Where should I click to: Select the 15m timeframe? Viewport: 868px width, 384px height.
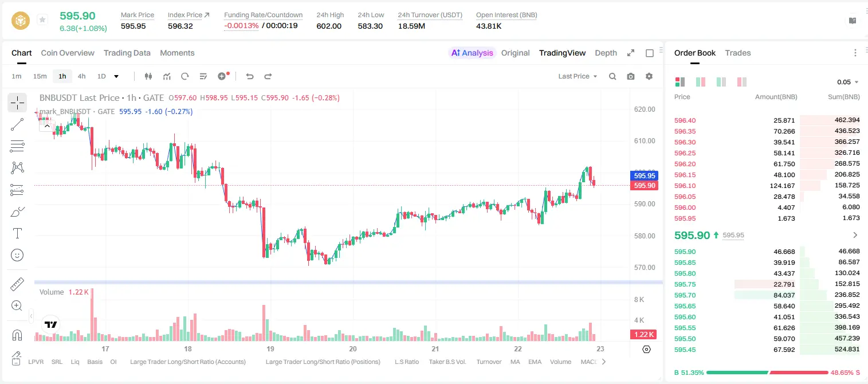(40, 76)
